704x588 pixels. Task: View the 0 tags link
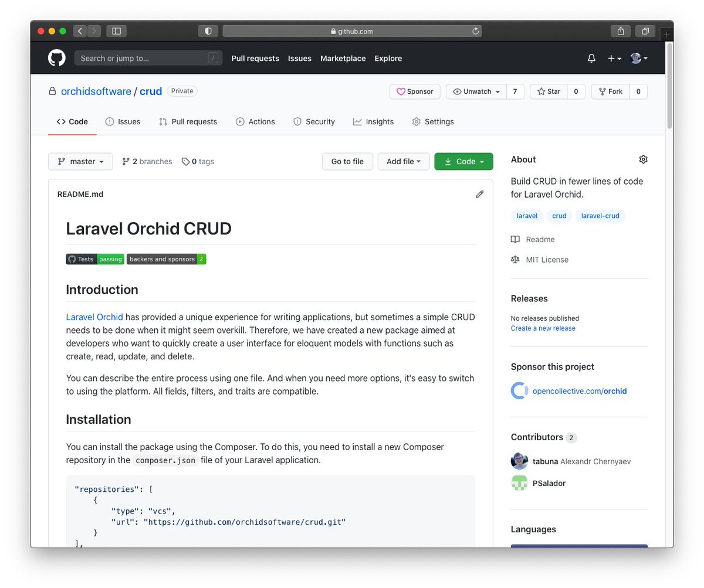[x=198, y=161]
